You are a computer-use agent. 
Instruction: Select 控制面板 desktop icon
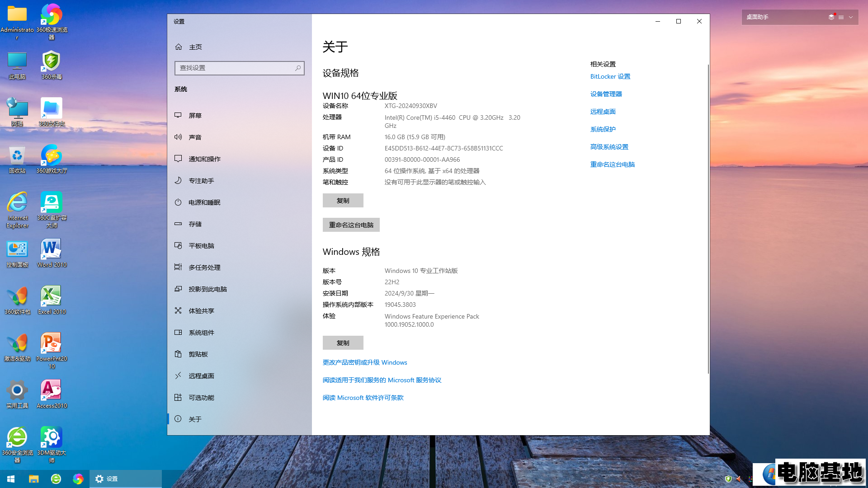coord(17,253)
